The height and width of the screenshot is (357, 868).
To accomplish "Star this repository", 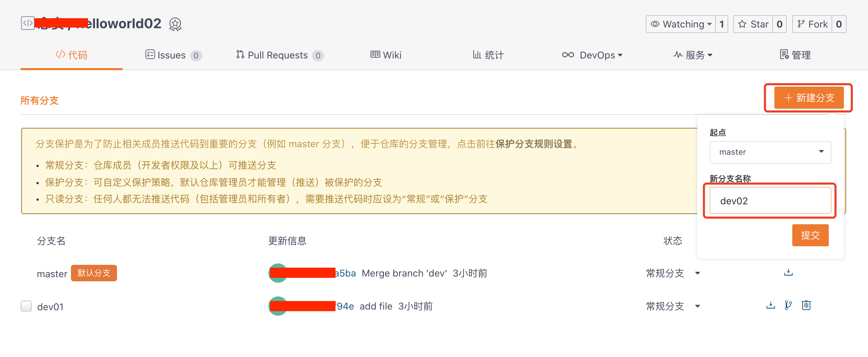I will tap(753, 24).
